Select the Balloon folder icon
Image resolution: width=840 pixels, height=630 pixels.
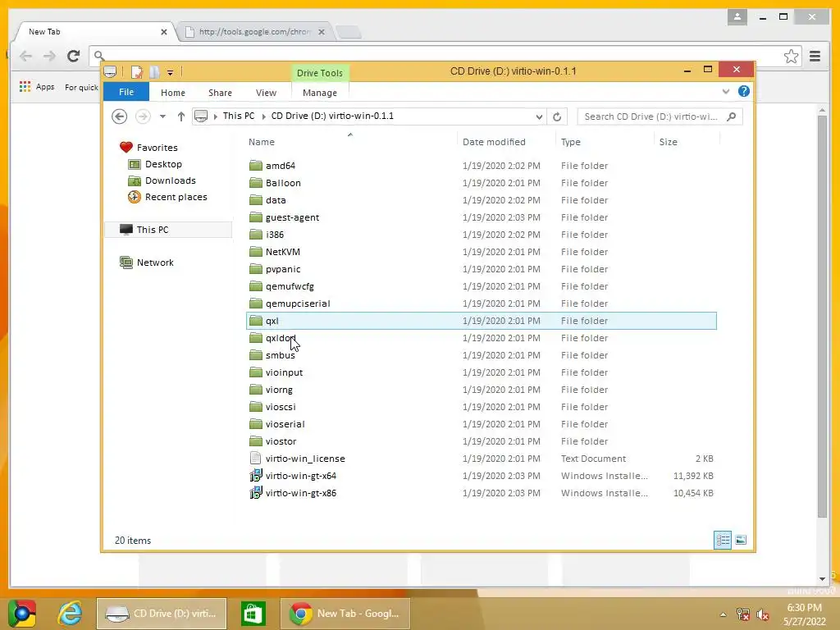pyautogui.click(x=256, y=183)
